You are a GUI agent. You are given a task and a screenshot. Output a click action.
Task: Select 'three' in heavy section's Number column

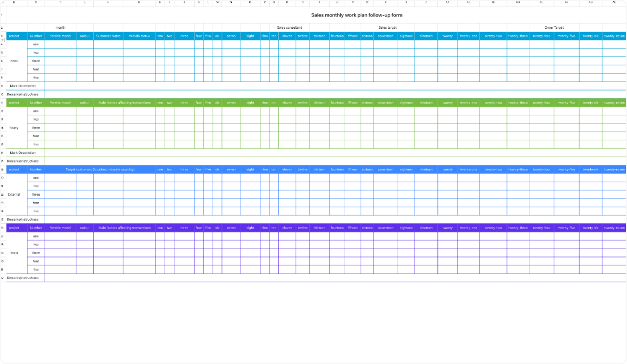point(36,128)
